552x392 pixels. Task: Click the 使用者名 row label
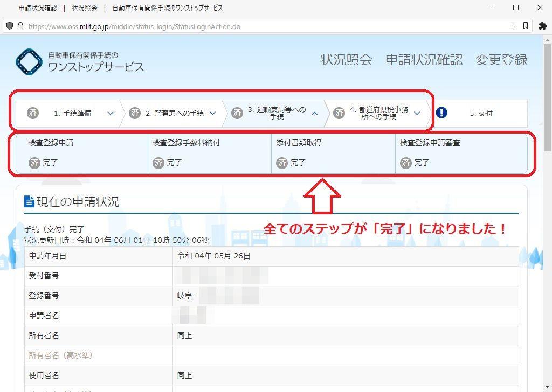tap(44, 375)
